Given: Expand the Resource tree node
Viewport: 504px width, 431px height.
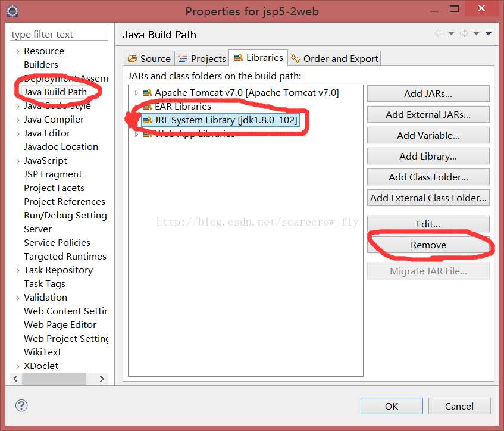Looking at the screenshot, I should pyautogui.click(x=18, y=51).
